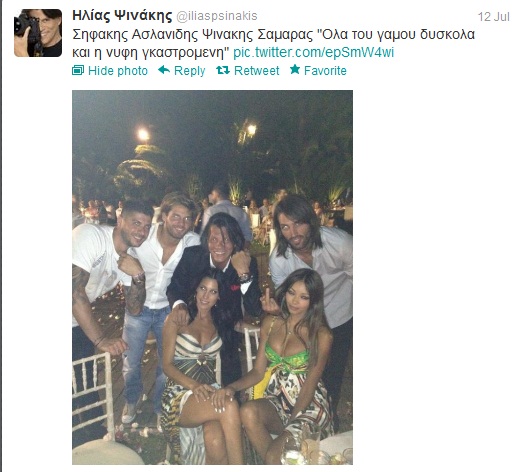The width and height of the screenshot is (520, 472).
Task: Retweet the post using Retweet label
Action: tap(256, 71)
